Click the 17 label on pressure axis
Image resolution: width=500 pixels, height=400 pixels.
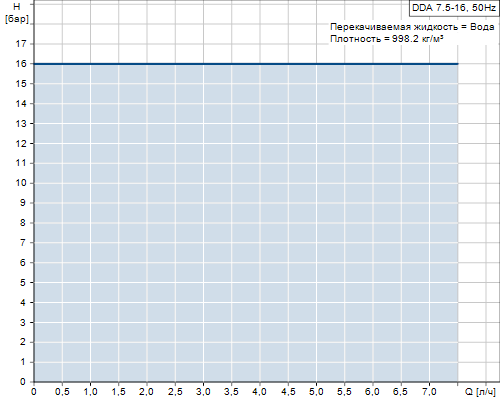point(21,44)
